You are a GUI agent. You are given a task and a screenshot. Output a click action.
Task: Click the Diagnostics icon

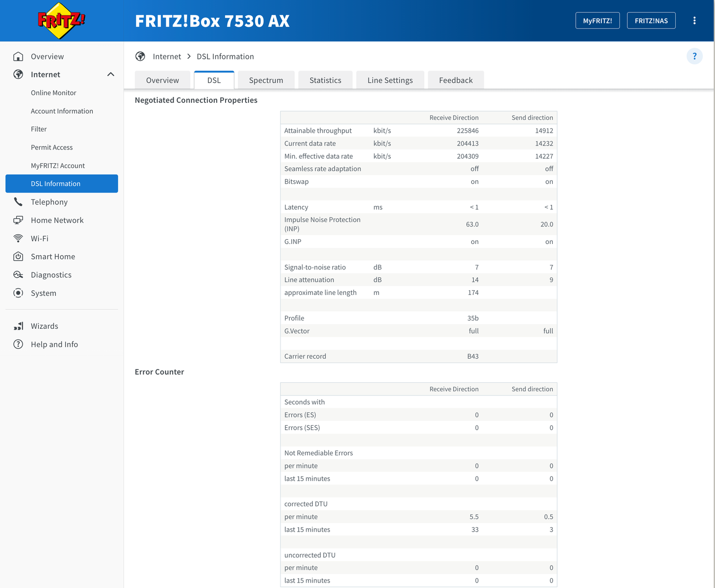[18, 275]
